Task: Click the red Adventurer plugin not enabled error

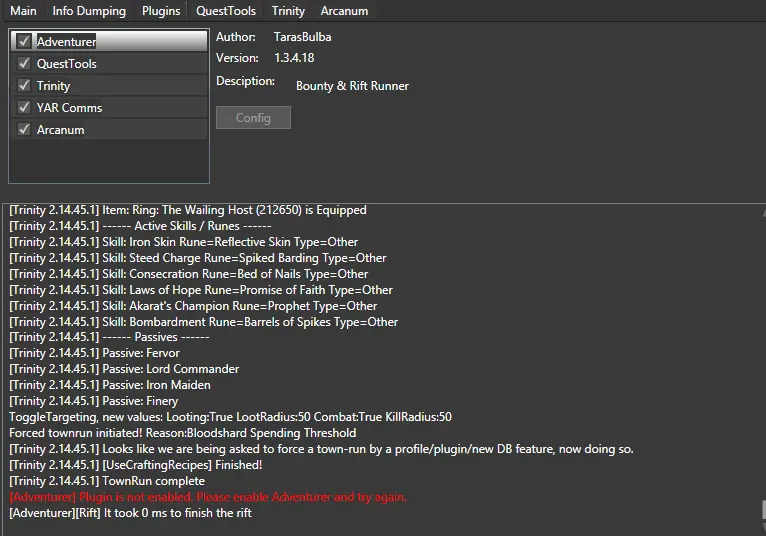Action: 208,497
